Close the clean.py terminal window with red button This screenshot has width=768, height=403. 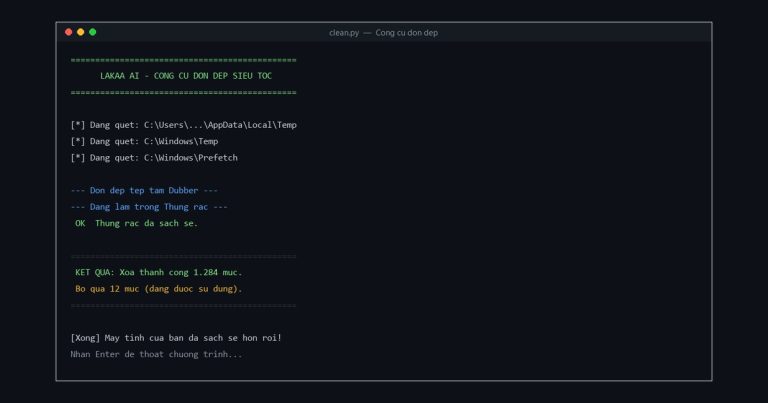coord(69,32)
